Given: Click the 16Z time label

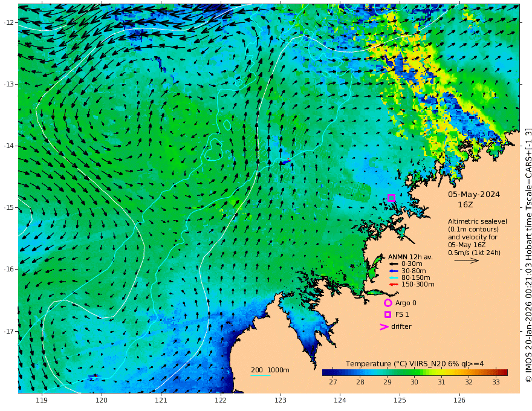Looking at the screenshot, I should pos(465,205).
